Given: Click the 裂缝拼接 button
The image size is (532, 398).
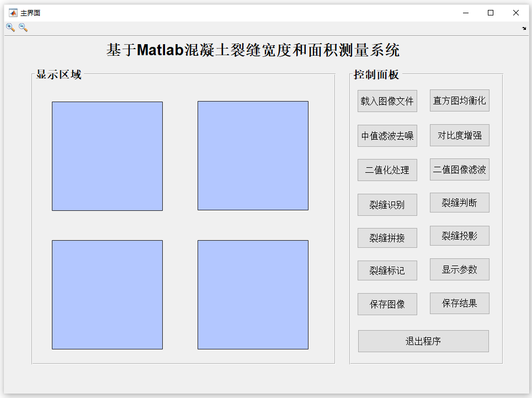Looking at the screenshot, I should [387, 238].
